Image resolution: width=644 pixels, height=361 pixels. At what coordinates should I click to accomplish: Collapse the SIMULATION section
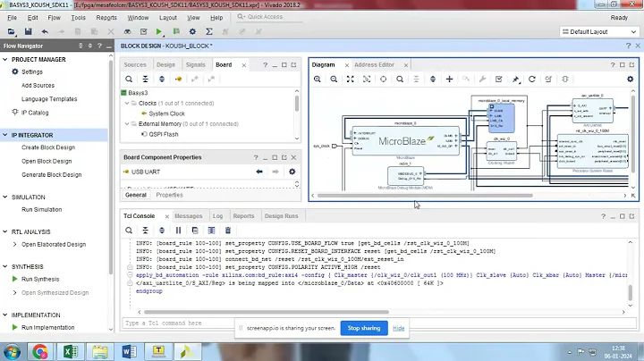coord(5,197)
